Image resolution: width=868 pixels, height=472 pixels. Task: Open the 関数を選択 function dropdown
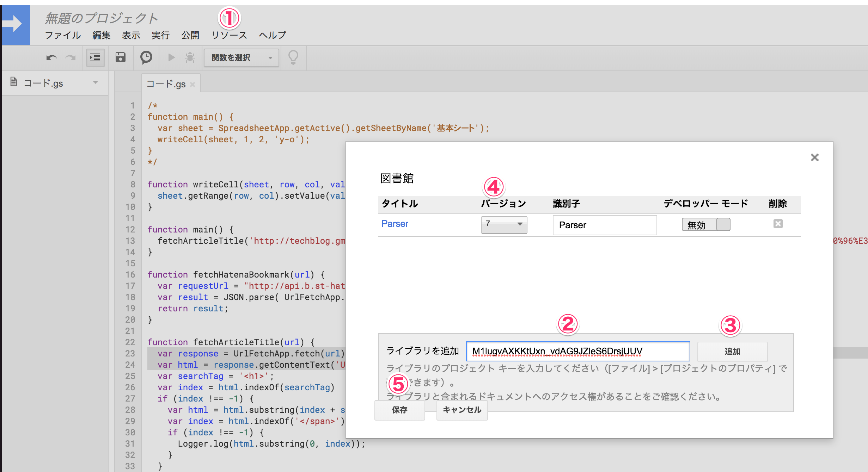pyautogui.click(x=242, y=58)
